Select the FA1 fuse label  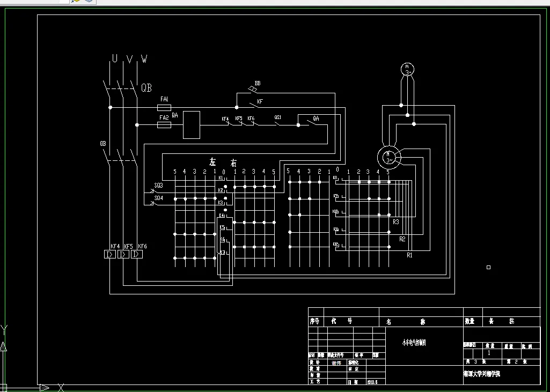pos(164,99)
